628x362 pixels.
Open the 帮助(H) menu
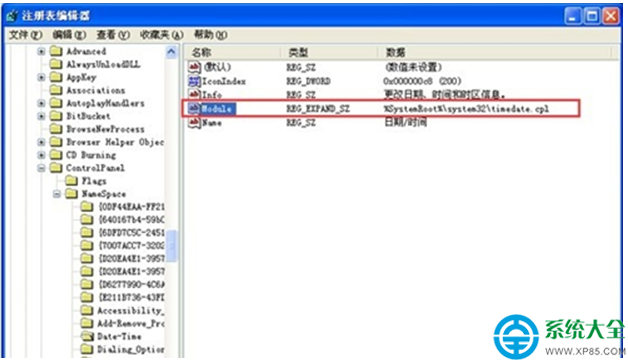211,35
